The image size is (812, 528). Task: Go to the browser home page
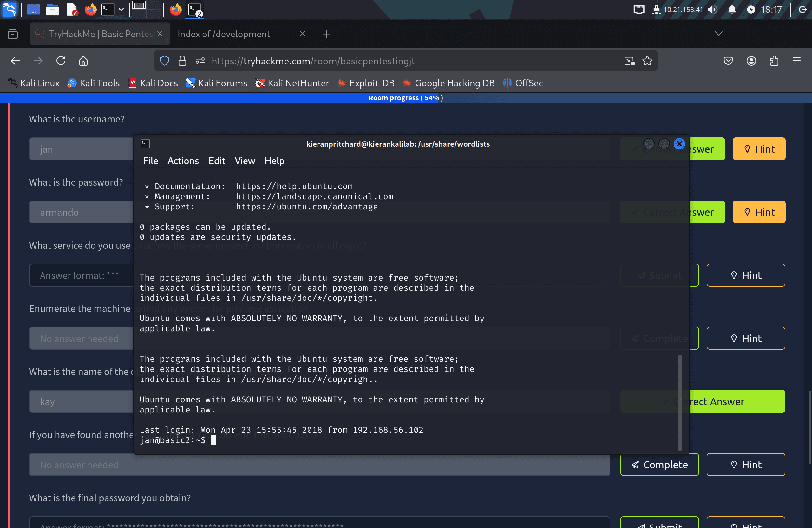click(84, 61)
